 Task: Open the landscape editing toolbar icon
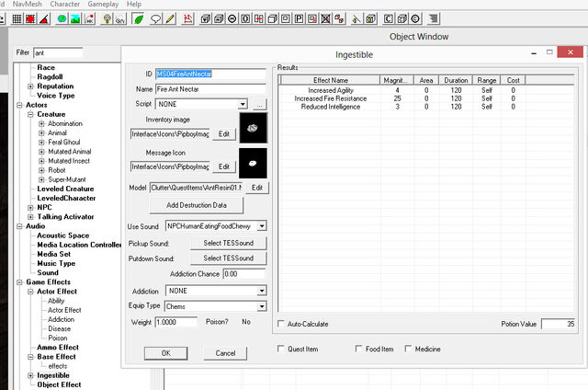[75, 18]
